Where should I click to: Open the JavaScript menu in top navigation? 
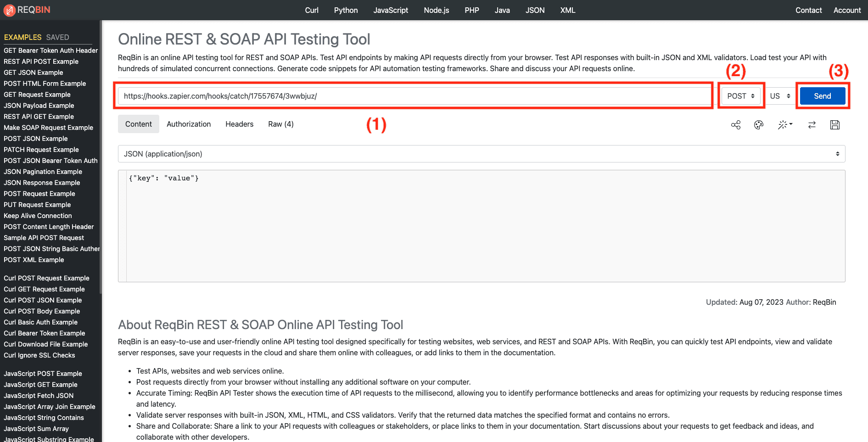[391, 10]
